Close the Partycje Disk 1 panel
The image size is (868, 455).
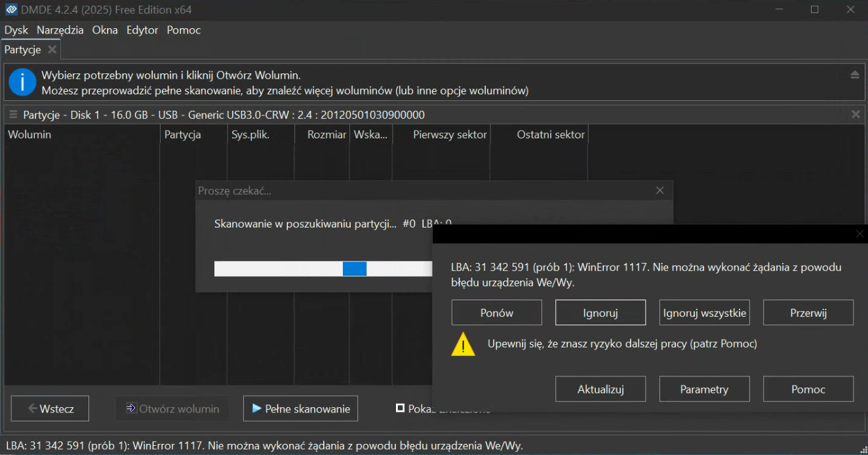(856, 115)
